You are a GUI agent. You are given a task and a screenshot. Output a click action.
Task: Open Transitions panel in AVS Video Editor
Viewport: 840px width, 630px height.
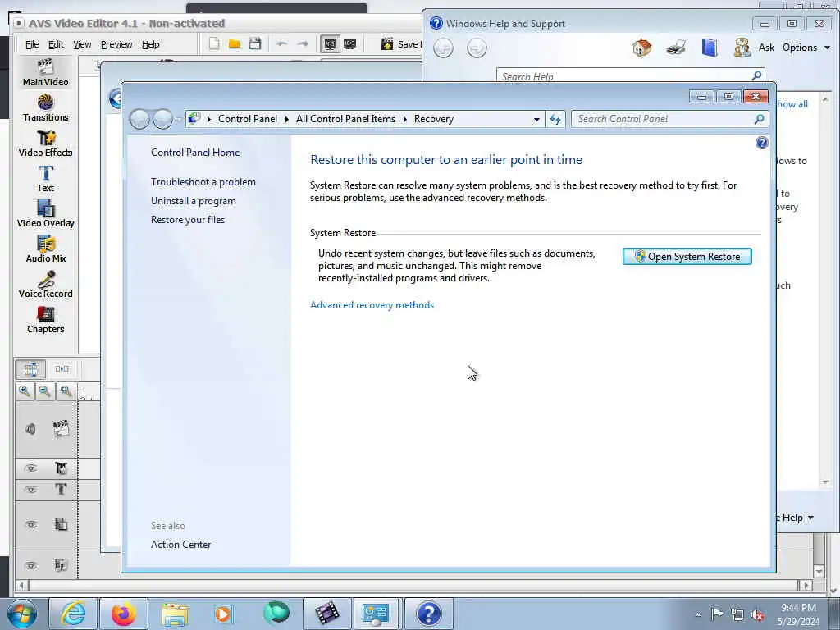pyautogui.click(x=46, y=108)
